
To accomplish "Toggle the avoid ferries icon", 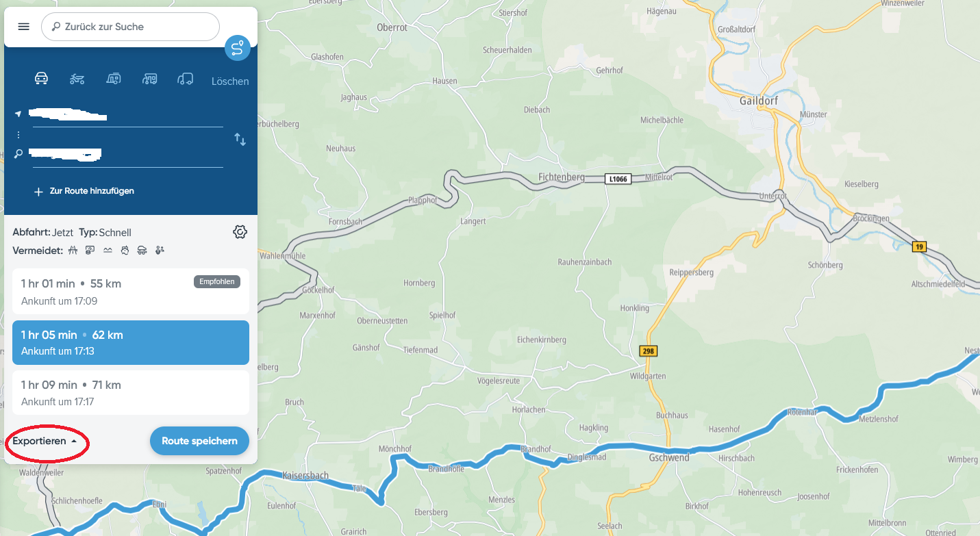I will (108, 251).
